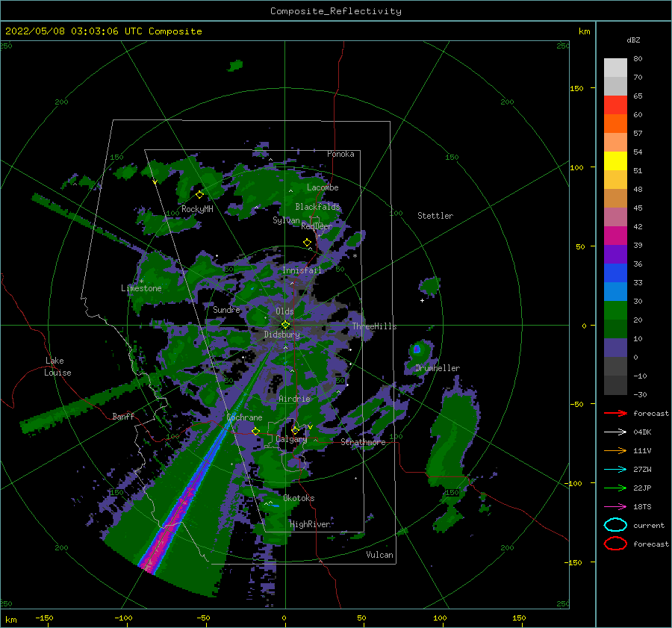Select the light gray 70-80 dBZ swatch
The height and width of the screenshot is (628, 672).
[x=615, y=68]
